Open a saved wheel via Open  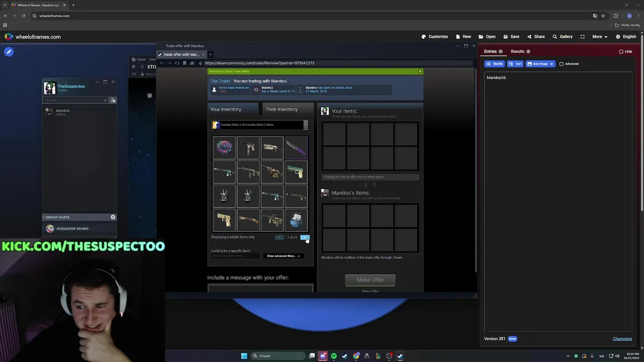click(487, 37)
